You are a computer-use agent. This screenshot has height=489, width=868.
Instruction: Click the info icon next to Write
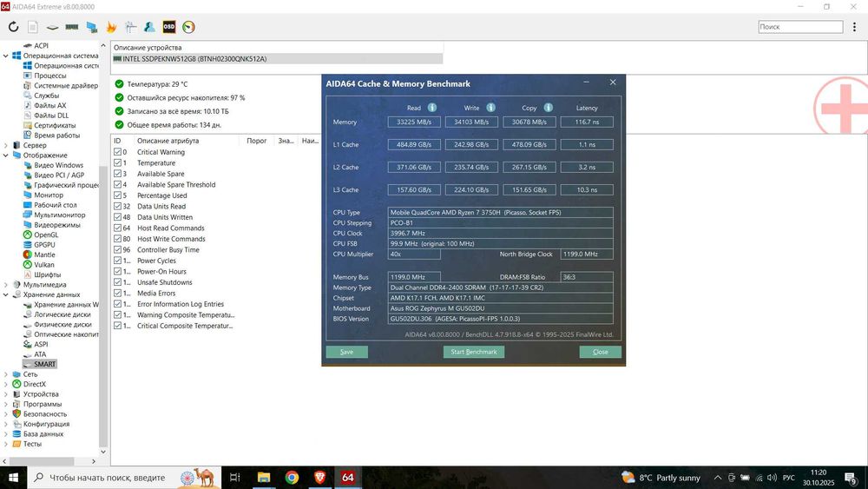tap(490, 108)
